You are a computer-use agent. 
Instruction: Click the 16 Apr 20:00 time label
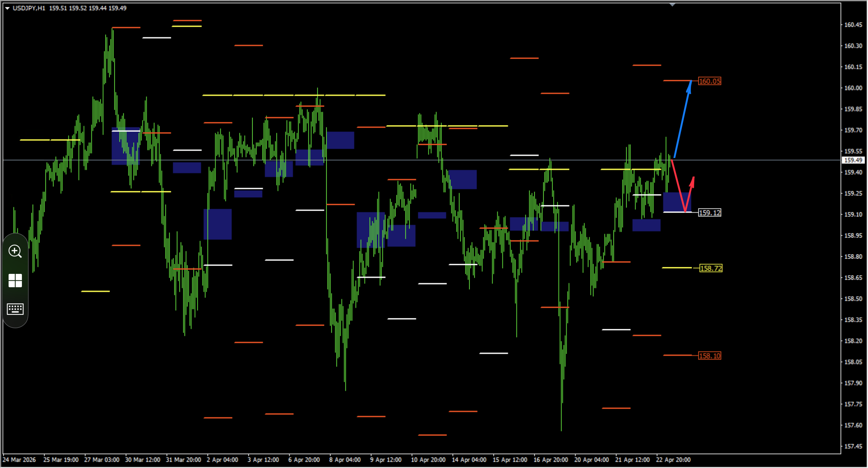pyautogui.click(x=551, y=460)
